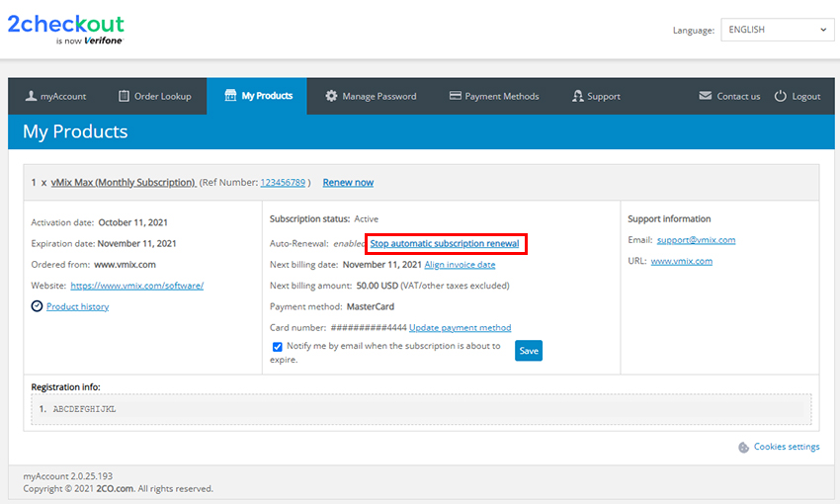Open vMix Max (Monthly Subscription) product link

[124, 183]
